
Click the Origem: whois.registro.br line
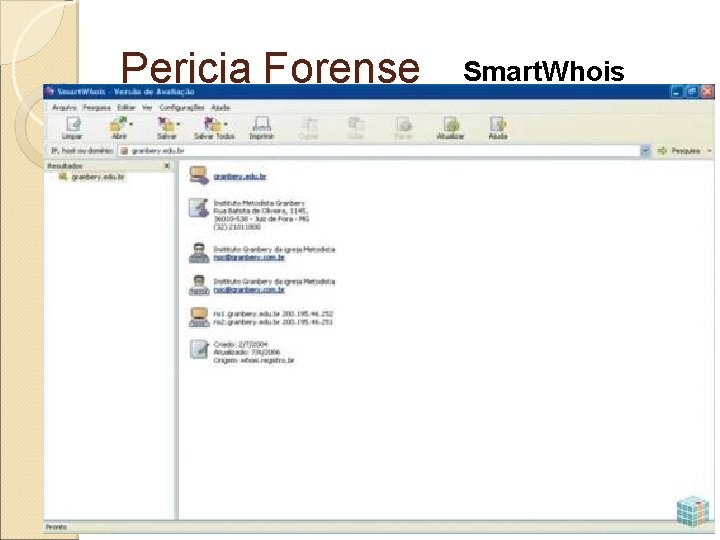point(254,360)
